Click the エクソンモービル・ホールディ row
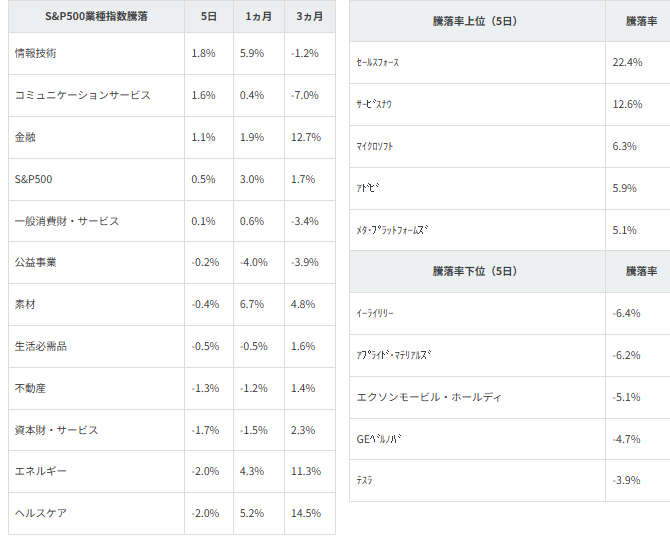The width and height of the screenshot is (670, 546). click(510, 397)
